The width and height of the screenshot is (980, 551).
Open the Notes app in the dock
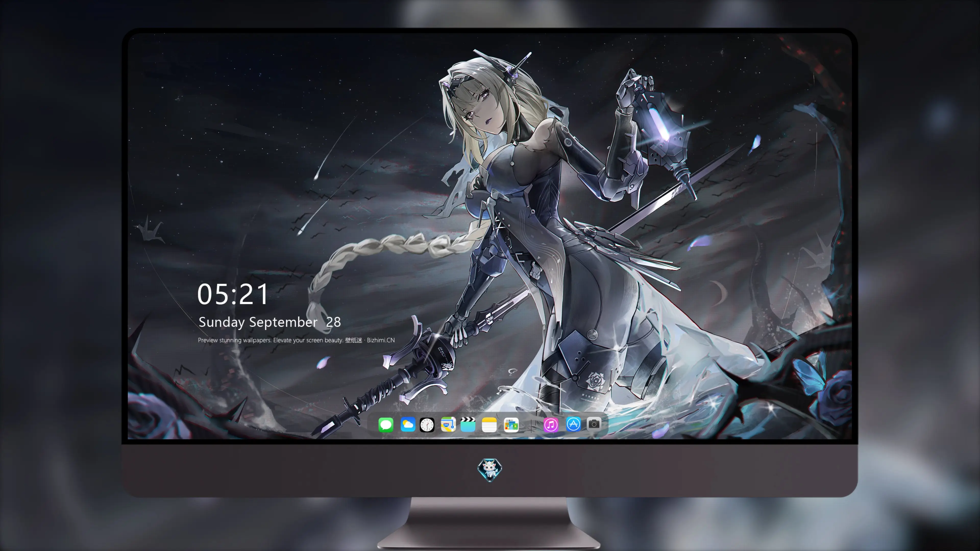[x=489, y=424]
